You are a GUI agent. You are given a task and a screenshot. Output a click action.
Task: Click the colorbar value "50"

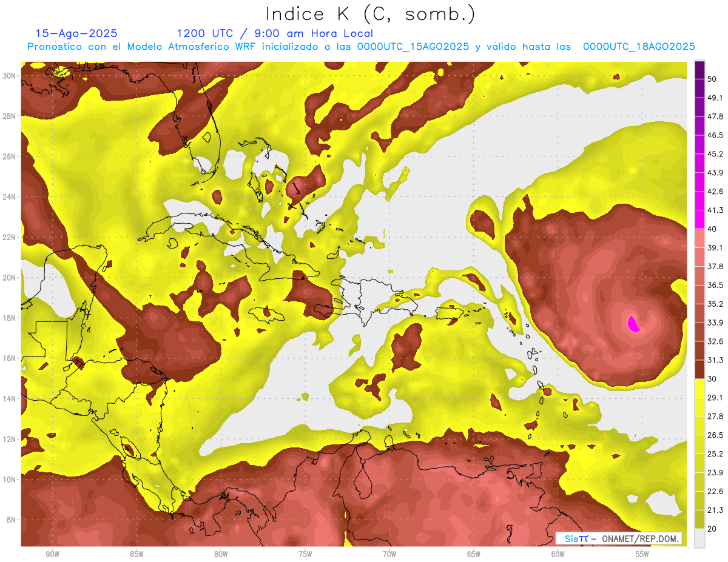coord(713,79)
